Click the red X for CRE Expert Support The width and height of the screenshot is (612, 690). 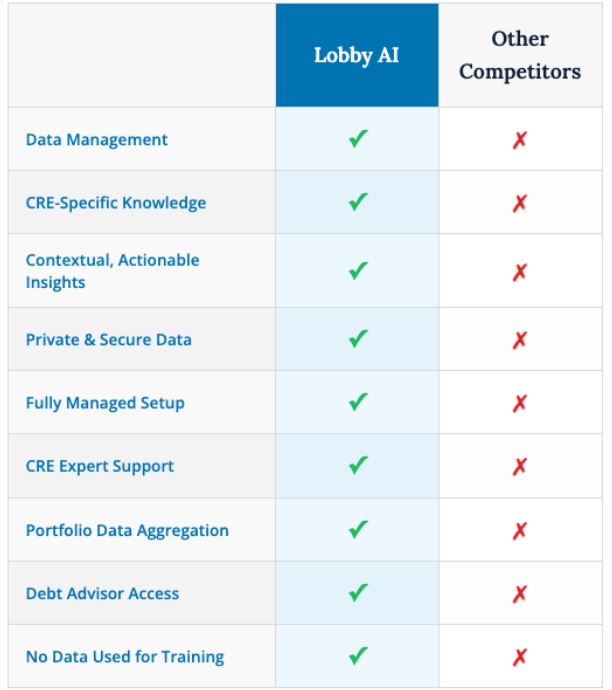(x=519, y=467)
